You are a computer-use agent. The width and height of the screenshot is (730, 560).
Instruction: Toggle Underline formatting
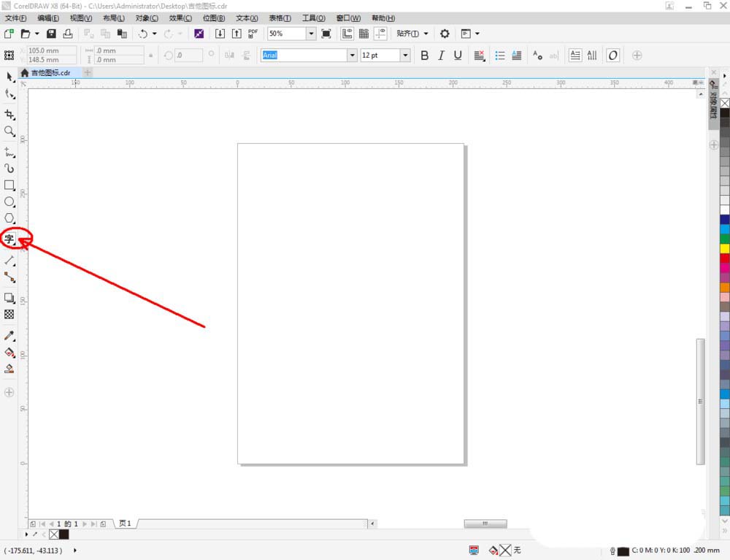coord(458,55)
